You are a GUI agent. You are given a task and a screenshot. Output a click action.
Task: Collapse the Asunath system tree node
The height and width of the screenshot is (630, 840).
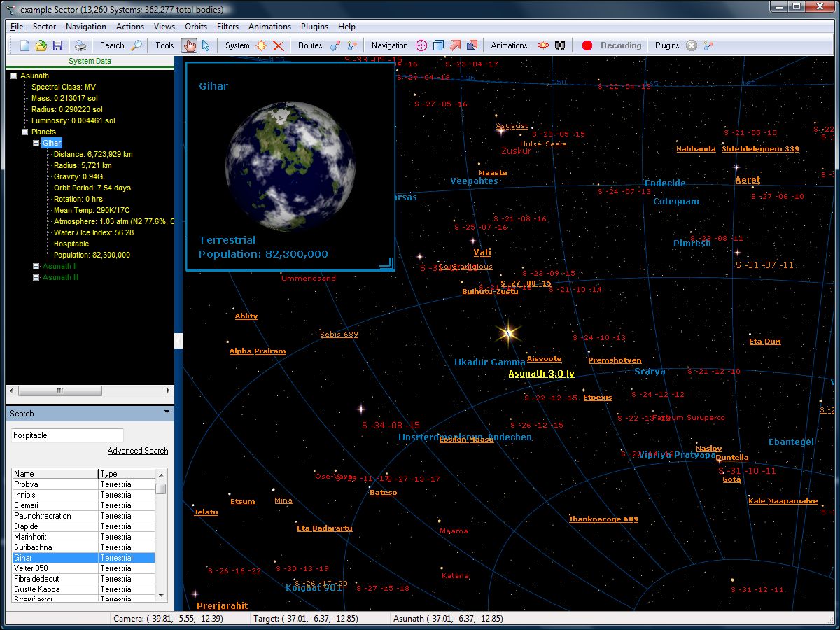(x=14, y=76)
